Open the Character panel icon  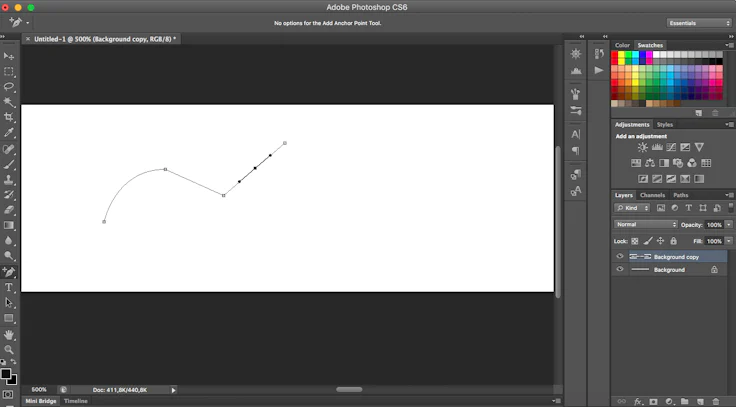(576, 134)
